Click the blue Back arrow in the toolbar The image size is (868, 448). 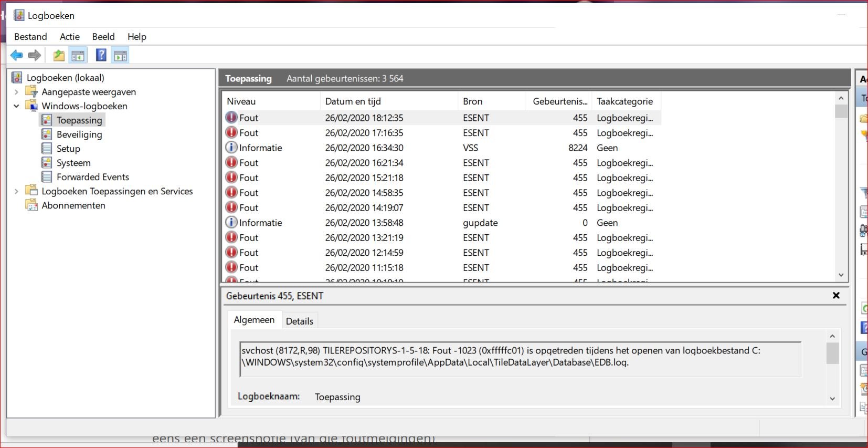(17, 55)
